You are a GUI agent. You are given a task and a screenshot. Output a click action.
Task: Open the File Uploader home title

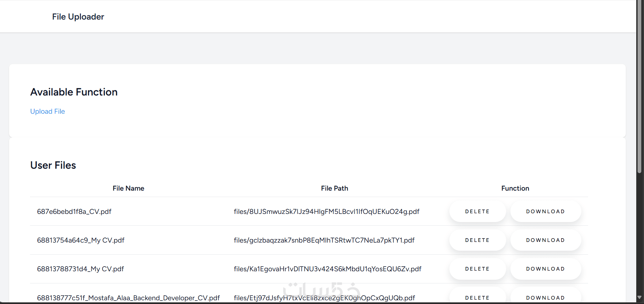[78, 17]
